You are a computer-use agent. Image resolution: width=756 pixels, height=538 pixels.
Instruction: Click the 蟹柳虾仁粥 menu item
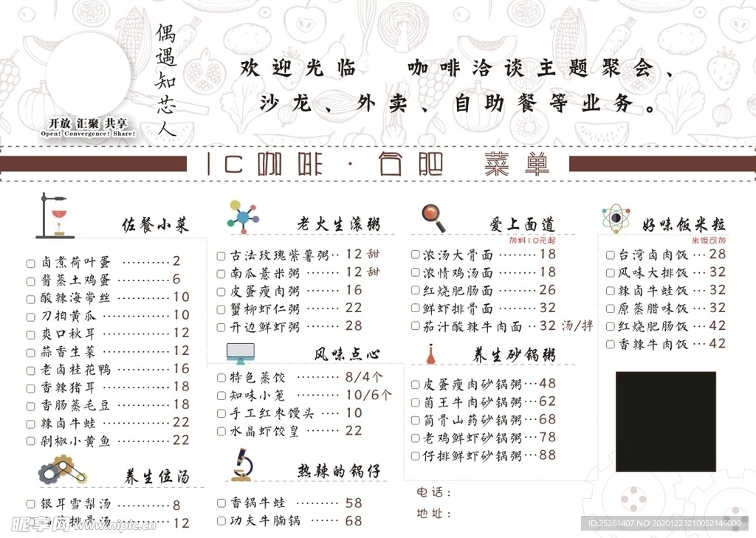pyautogui.click(x=265, y=309)
